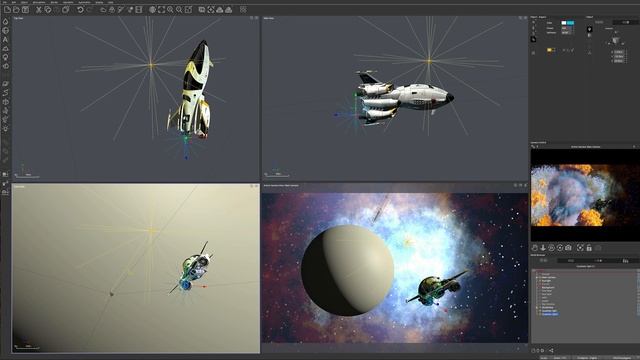Pick the cyan color swatch in object panel
Screen dimensions: 640x360
coord(571,23)
